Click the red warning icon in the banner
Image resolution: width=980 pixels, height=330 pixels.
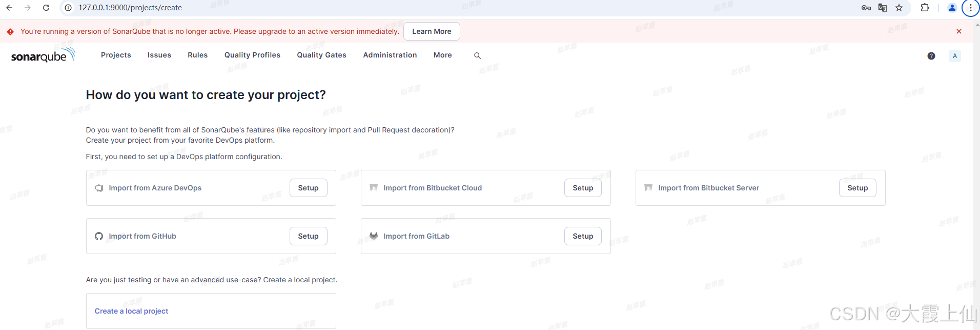pyautogui.click(x=10, y=32)
